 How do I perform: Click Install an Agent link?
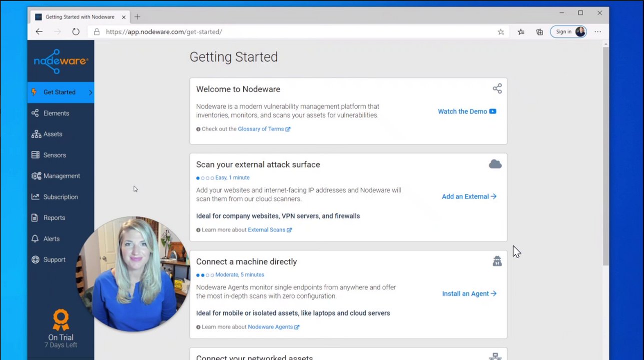469,293
